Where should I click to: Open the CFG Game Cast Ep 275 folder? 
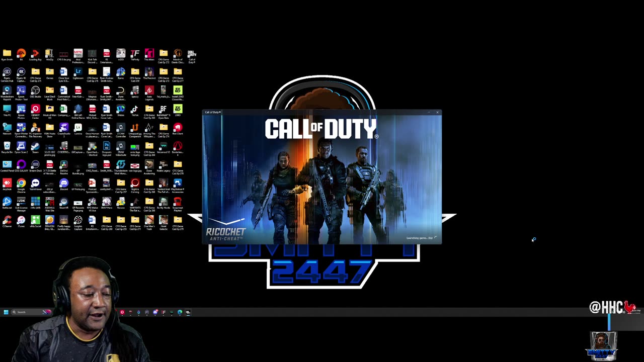(35, 75)
